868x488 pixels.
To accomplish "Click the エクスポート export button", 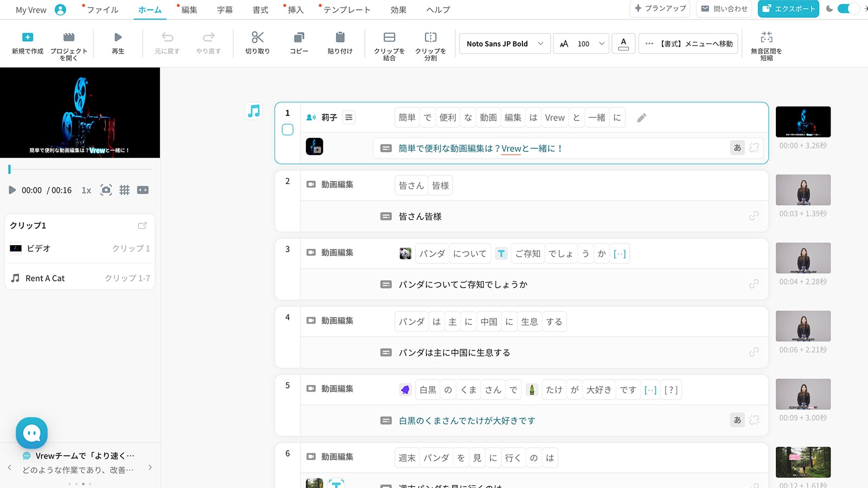I will click(x=788, y=9).
